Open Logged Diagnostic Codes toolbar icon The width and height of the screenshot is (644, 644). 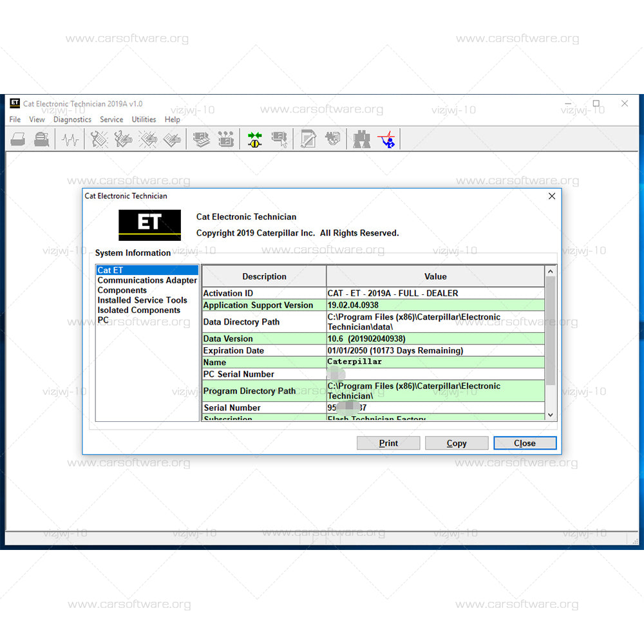pyautogui.click(x=123, y=140)
